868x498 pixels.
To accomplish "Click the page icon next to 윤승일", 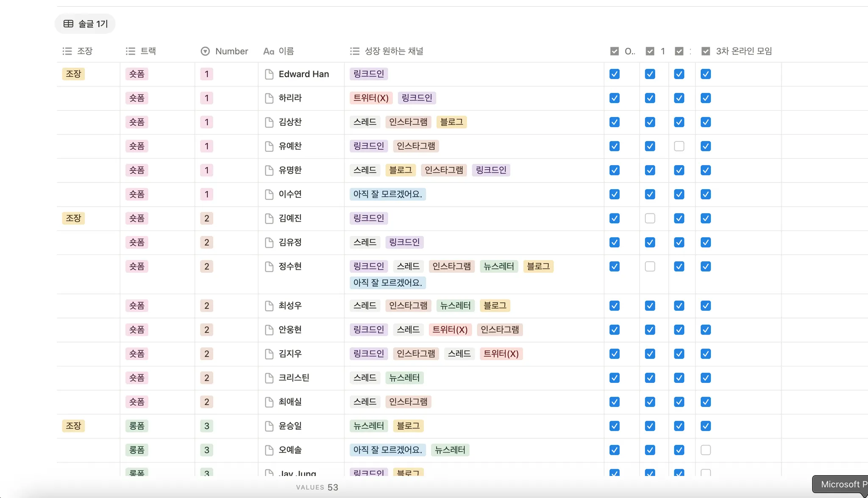I will click(269, 426).
